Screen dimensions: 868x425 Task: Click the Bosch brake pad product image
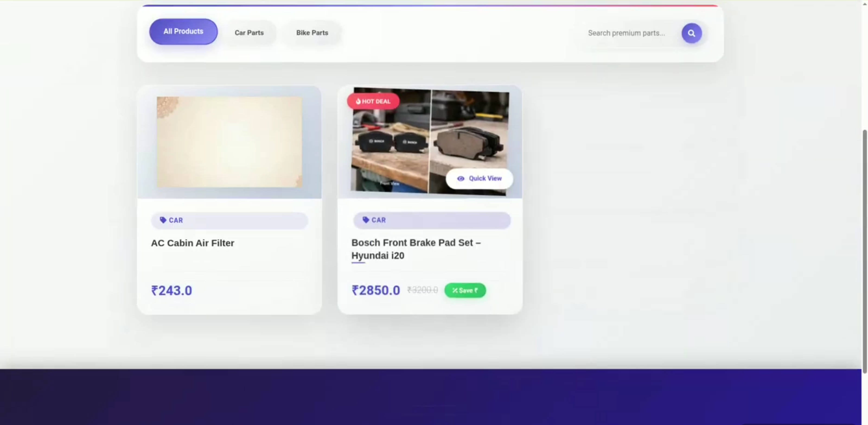coord(430,142)
